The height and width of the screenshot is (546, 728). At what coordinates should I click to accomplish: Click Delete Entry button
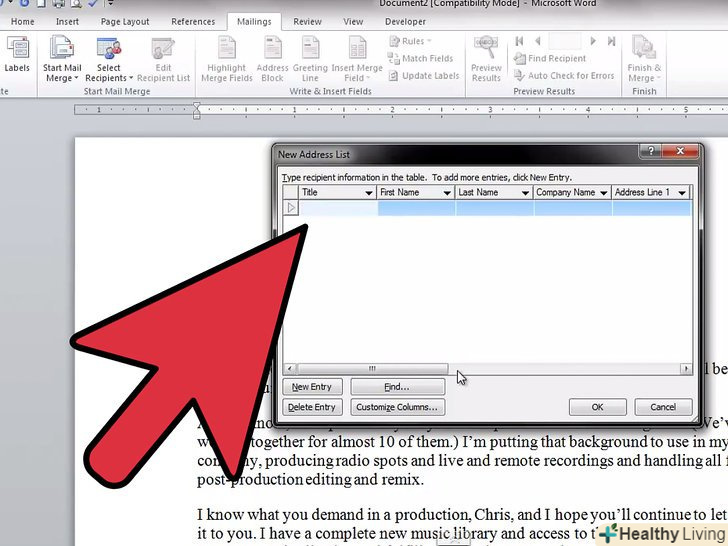click(312, 407)
